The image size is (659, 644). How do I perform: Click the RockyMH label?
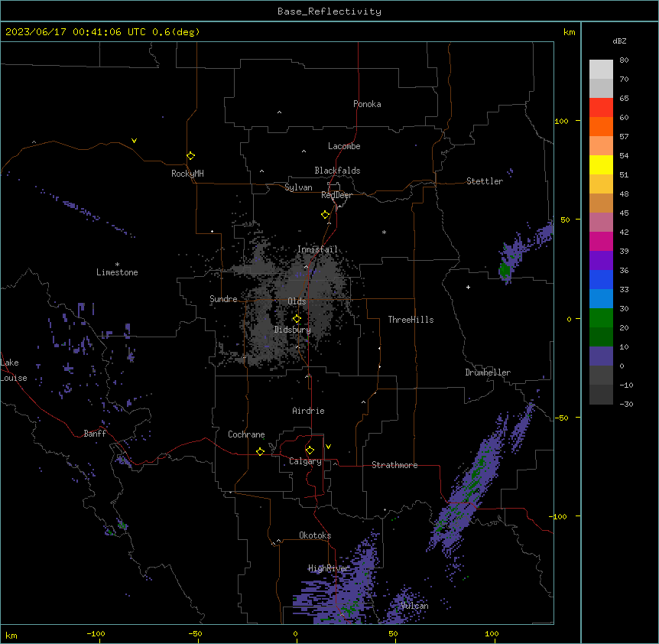pyautogui.click(x=187, y=174)
